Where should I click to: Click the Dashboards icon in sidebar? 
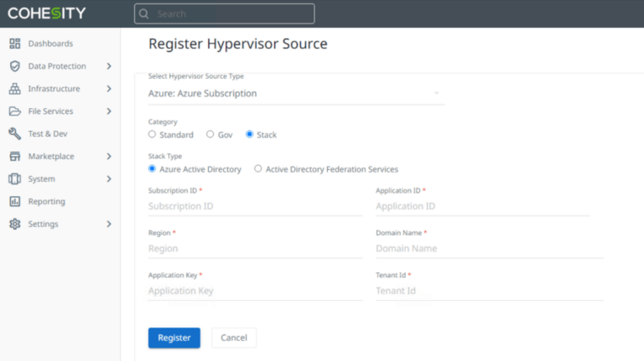click(14, 44)
